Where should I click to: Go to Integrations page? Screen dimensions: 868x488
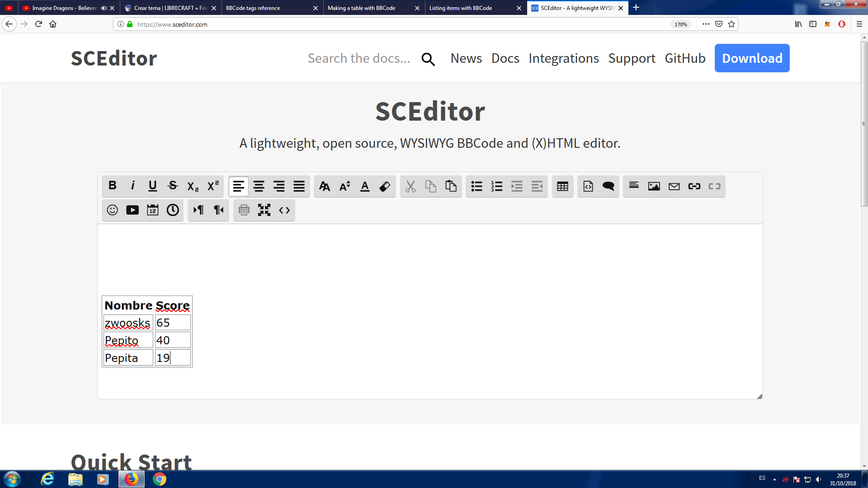coord(564,58)
